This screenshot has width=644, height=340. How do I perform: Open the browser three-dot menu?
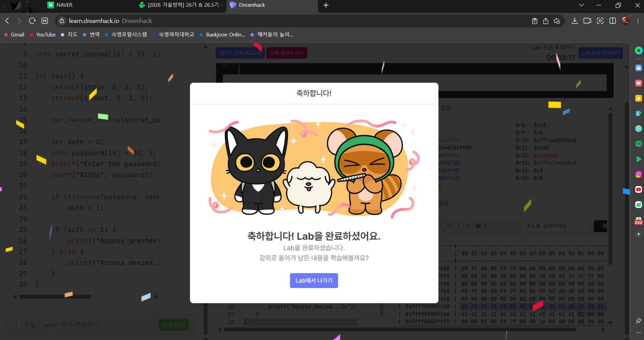coord(638,21)
